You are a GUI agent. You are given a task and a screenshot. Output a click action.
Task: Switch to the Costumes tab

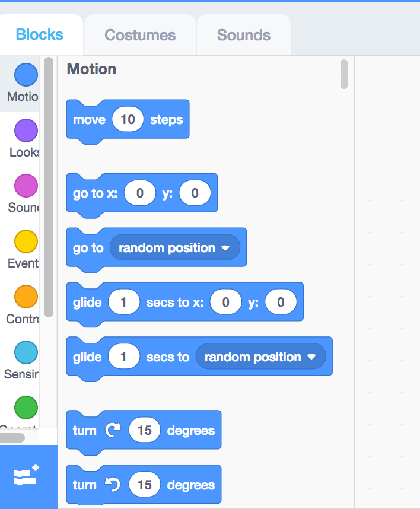pos(139,34)
